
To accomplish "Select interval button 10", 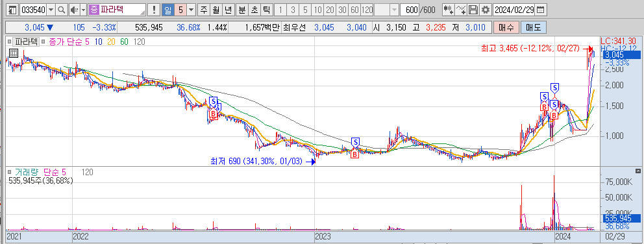I will (x=317, y=10).
